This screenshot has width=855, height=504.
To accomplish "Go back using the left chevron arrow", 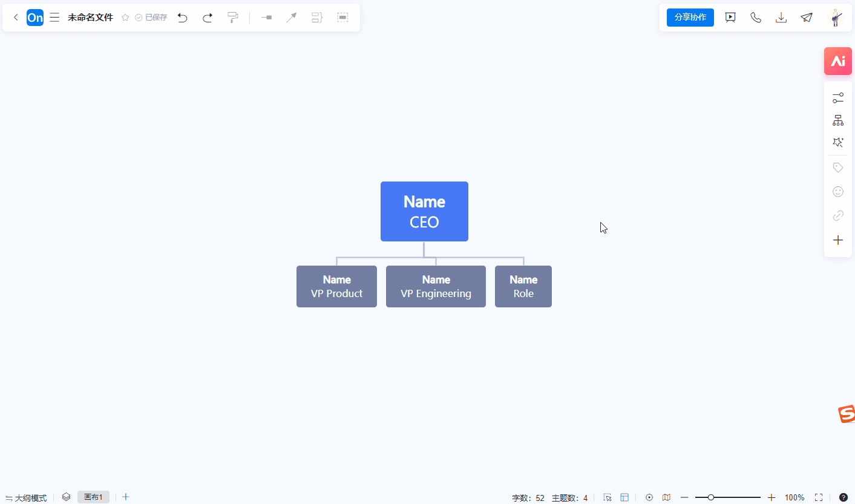I will coord(16,18).
